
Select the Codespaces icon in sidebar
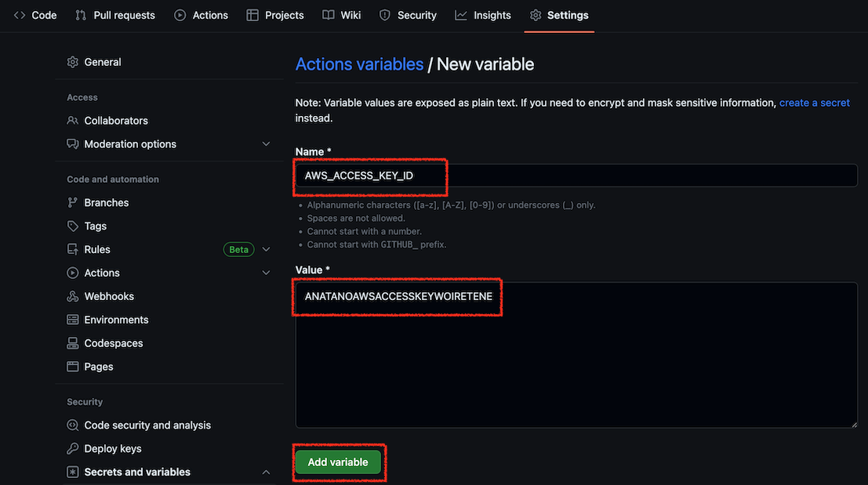coord(71,343)
